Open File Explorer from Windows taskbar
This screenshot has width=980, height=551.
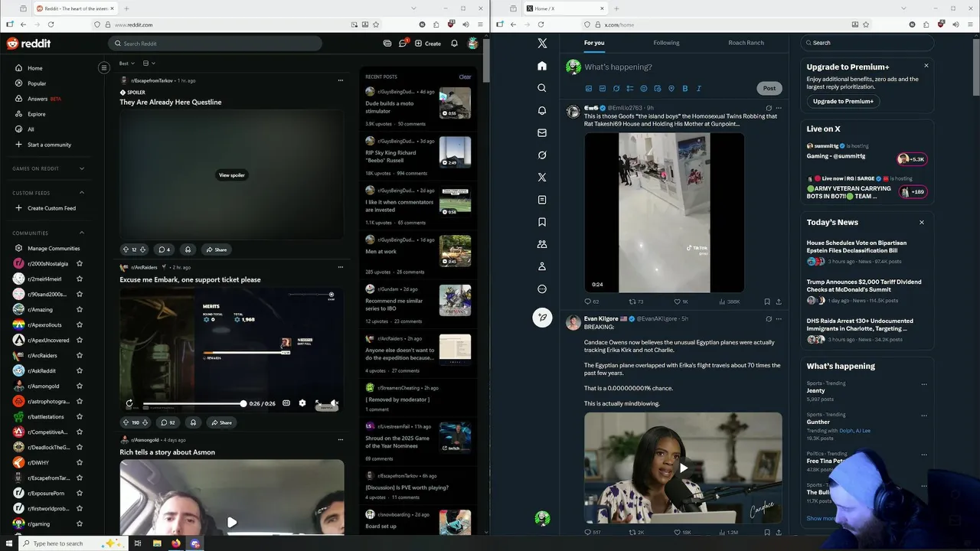[x=157, y=543]
